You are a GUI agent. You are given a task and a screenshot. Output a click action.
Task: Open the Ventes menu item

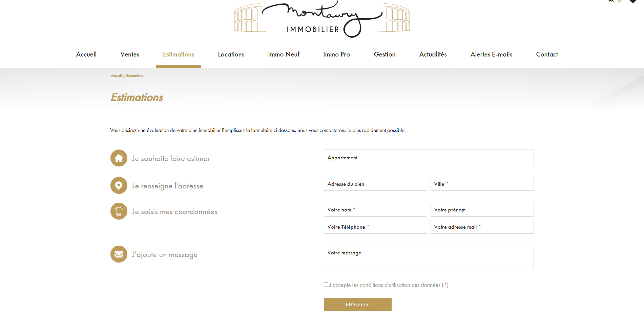coord(130,54)
